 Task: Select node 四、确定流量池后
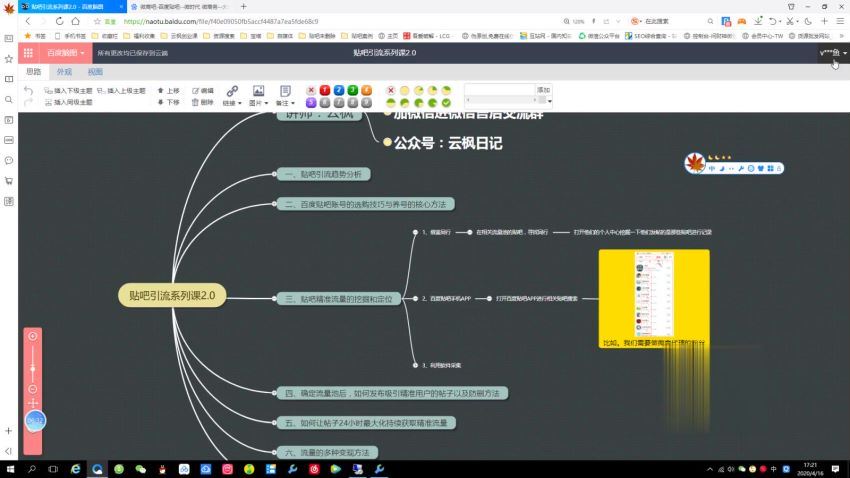coord(392,393)
